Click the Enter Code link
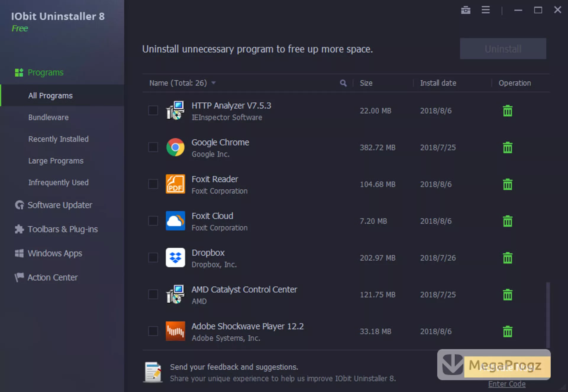 [x=507, y=384]
